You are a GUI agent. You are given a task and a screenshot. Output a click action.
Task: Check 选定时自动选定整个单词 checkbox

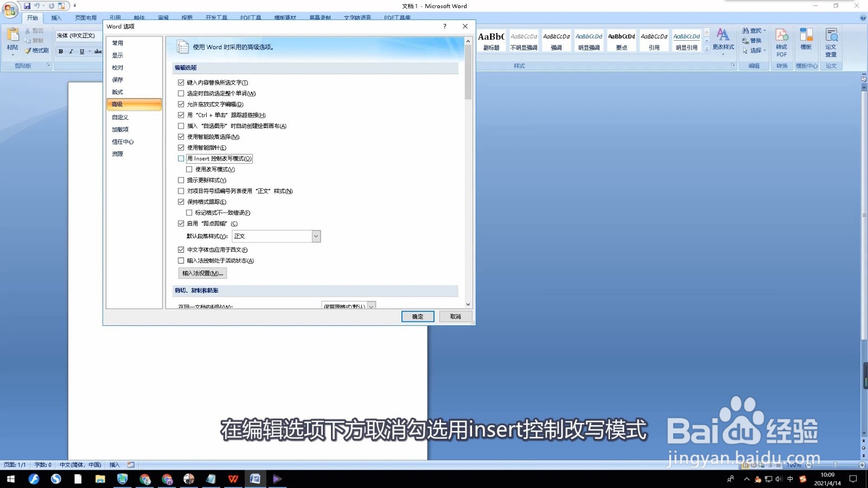[x=181, y=93]
